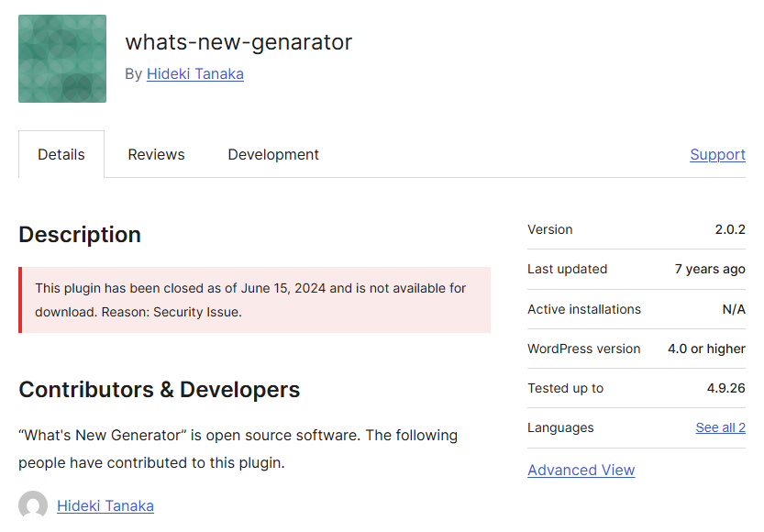Screen dimensions: 764x532
Task: Click the plugin closed security notice
Action: click(x=254, y=300)
